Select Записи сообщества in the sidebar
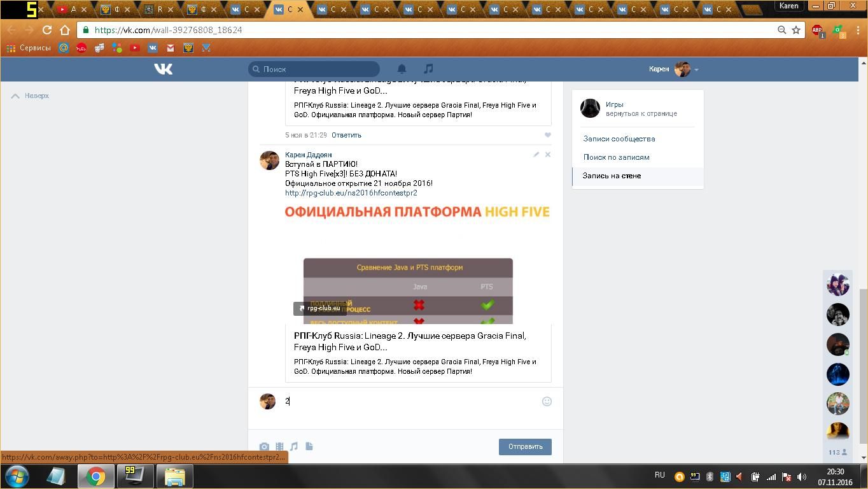This screenshot has height=489, width=868. [x=619, y=139]
